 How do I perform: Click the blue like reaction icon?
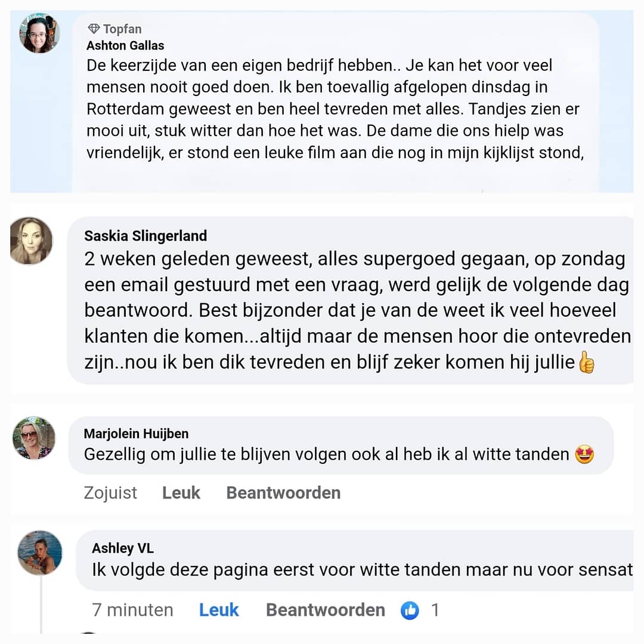coord(410,611)
